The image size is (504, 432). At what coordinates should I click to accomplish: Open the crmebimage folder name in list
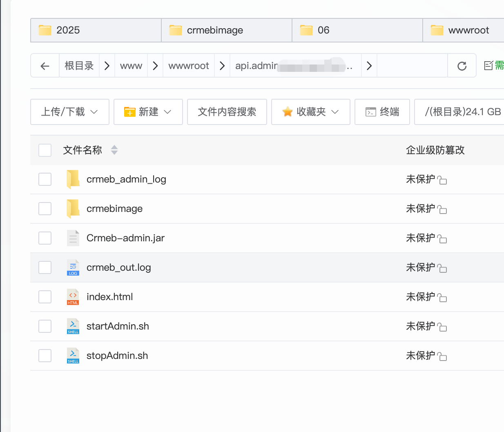pyautogui.click(x=115, y=209)
